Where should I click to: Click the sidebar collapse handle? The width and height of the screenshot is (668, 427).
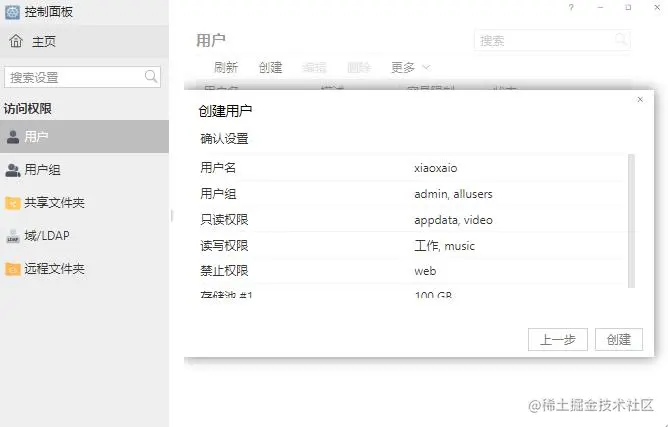(x=172, y=216)
